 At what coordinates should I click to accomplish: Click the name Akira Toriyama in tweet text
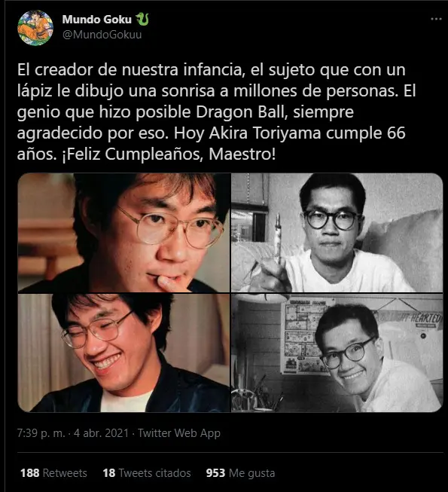[265, 133]
